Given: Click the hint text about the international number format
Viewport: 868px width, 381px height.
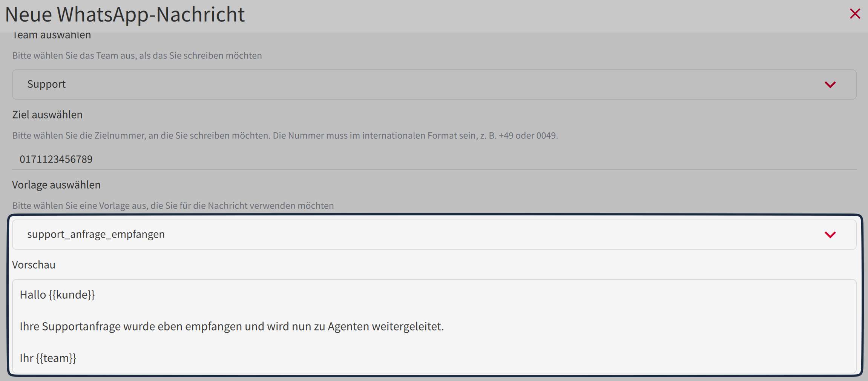Looking at the screenshot, I should pyautogui.click(x=285, y=135).
